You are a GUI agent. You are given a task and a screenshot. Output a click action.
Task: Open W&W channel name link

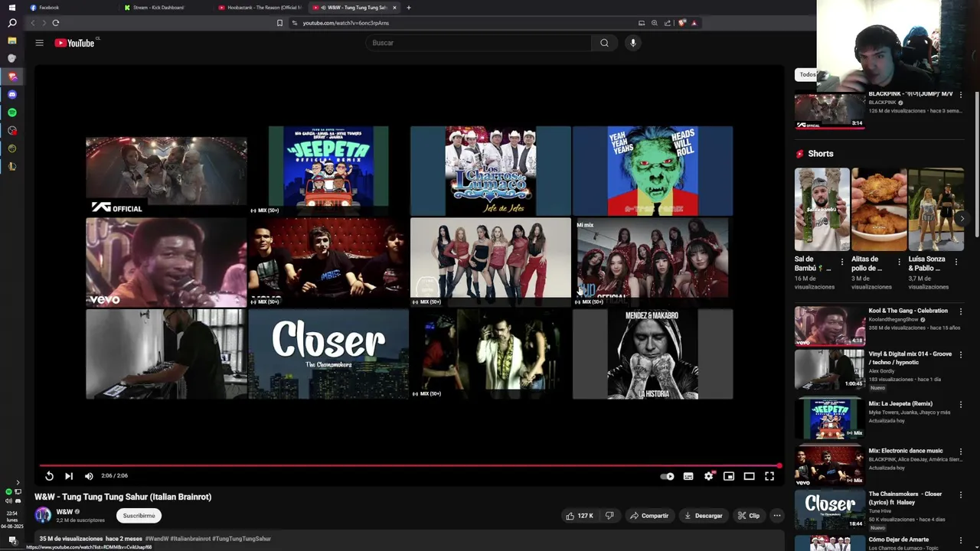64,512
